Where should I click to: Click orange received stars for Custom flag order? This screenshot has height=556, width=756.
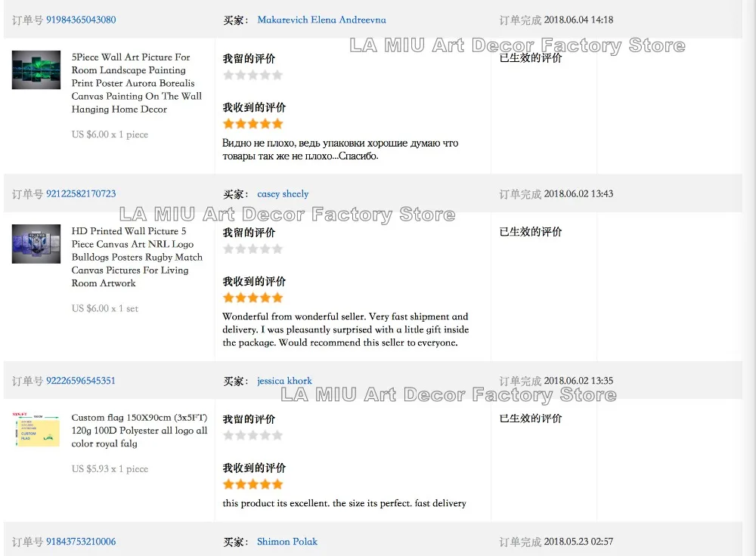(253, 483)
